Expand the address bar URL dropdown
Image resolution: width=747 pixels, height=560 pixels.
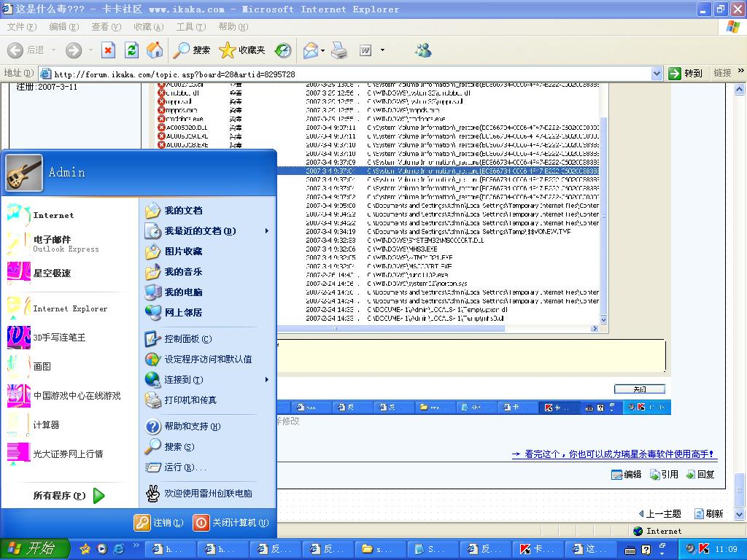tap(656, 74)
